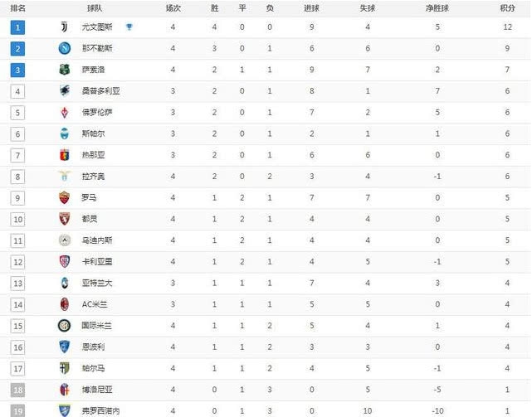
Task: Open the 桑普多利亚 team link
Action: (100, 91)
